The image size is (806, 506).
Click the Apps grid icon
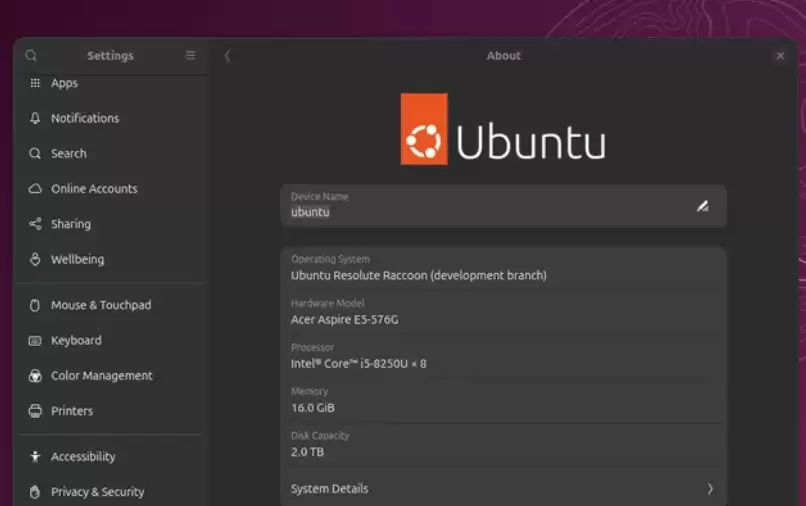35,83
